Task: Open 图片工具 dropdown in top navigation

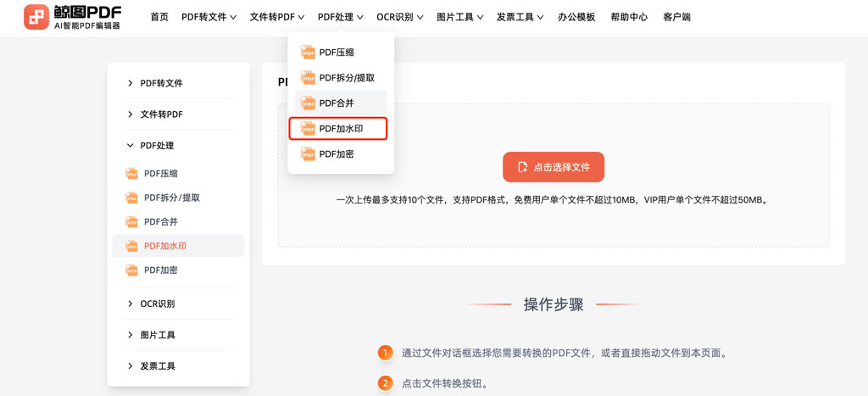Action: 460,17
